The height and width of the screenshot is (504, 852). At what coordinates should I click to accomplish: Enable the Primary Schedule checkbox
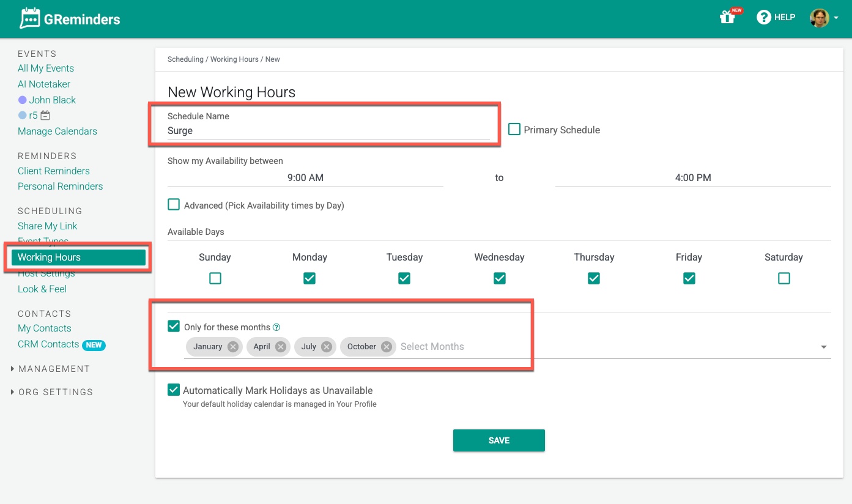(x=514, y=129)
